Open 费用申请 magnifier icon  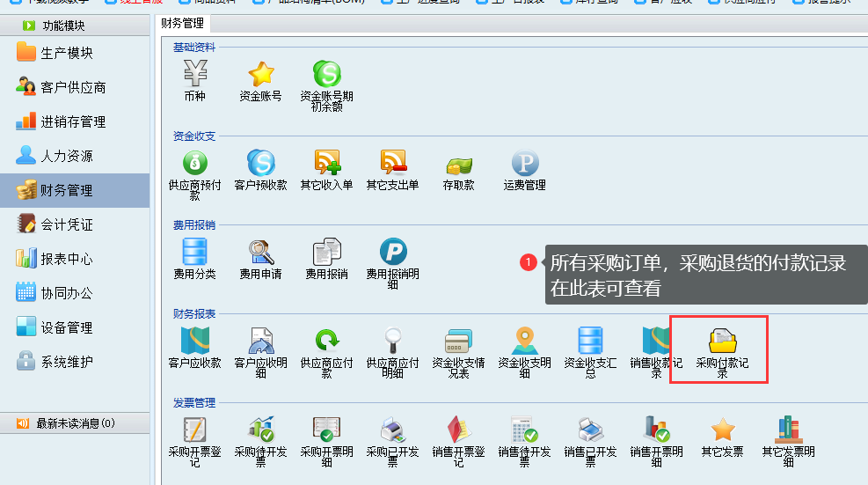(x=260, y=253)
